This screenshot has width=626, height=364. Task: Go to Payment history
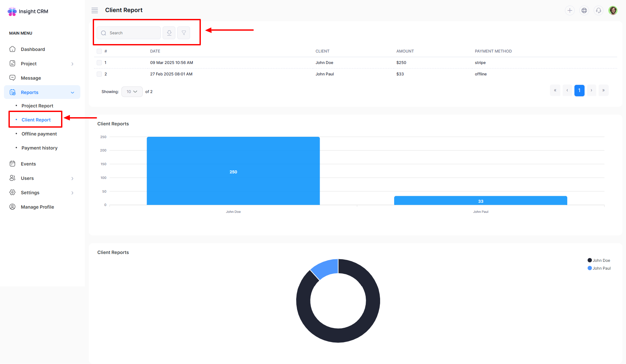39,148
